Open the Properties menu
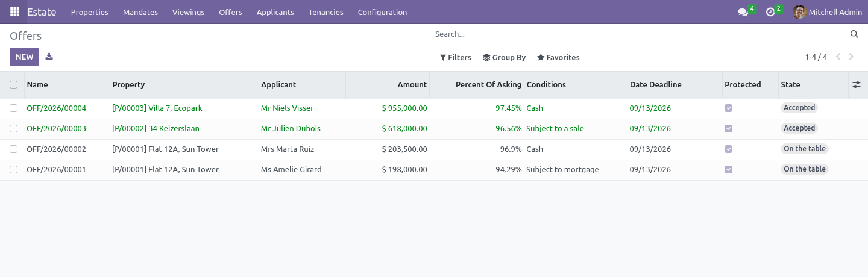Screen dimensions: 868x277 (90, 12)
